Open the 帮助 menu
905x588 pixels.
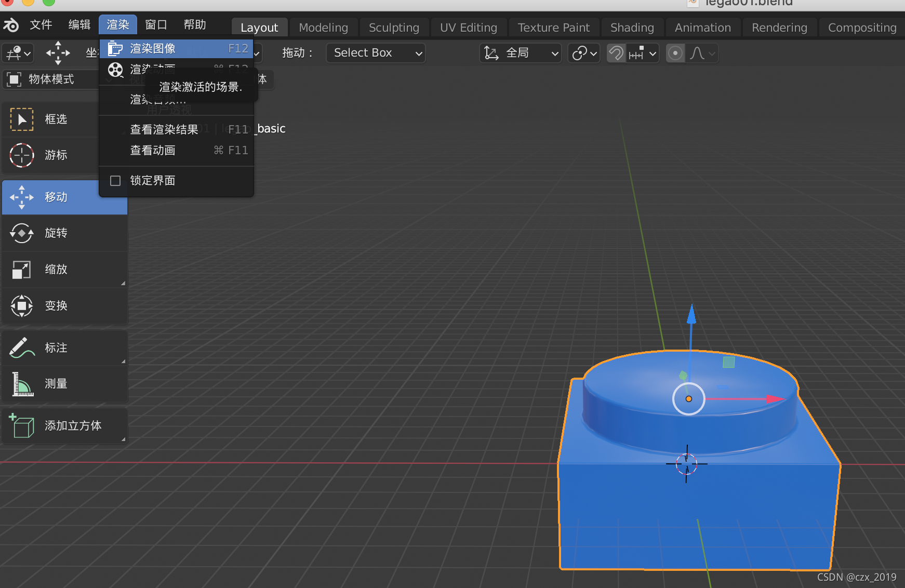coord(195,25)
